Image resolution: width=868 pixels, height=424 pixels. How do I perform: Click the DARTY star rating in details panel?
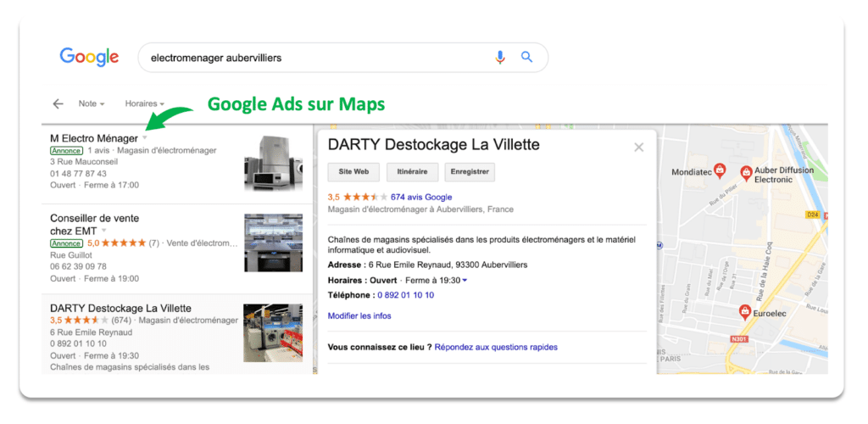(x=365, y=197)
